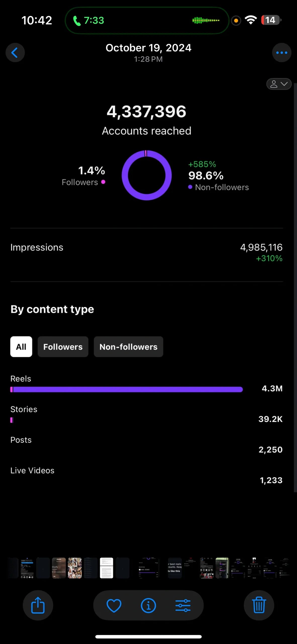The image size is (297, 644).
Task: Show photo info with the info icon
Action: [x=148, y=605]
